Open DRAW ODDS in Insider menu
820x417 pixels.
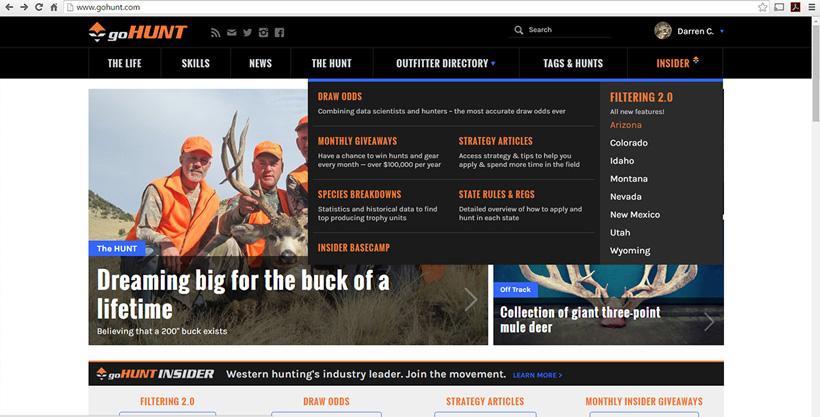[x=339, y=97]
